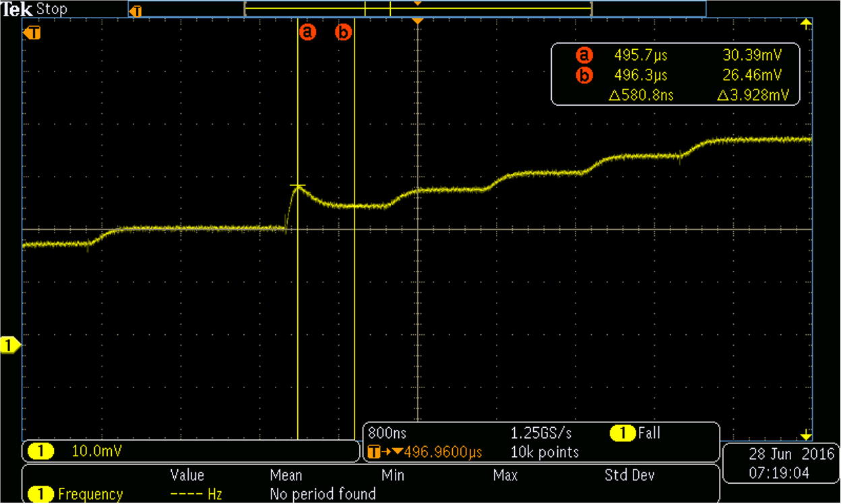Click the 30.39mV cursor a voltage readout

pyautogui.click(x=752, y=55)
